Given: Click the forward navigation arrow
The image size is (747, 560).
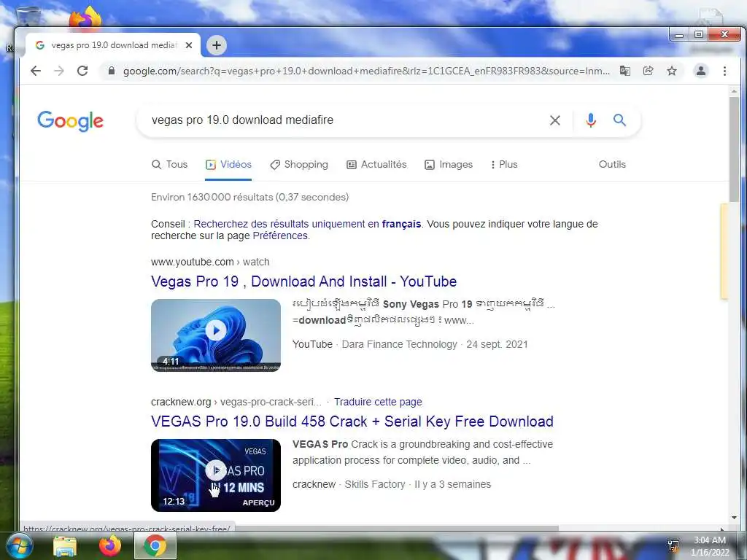Looking at the screenshot, I should pos(59,71).
